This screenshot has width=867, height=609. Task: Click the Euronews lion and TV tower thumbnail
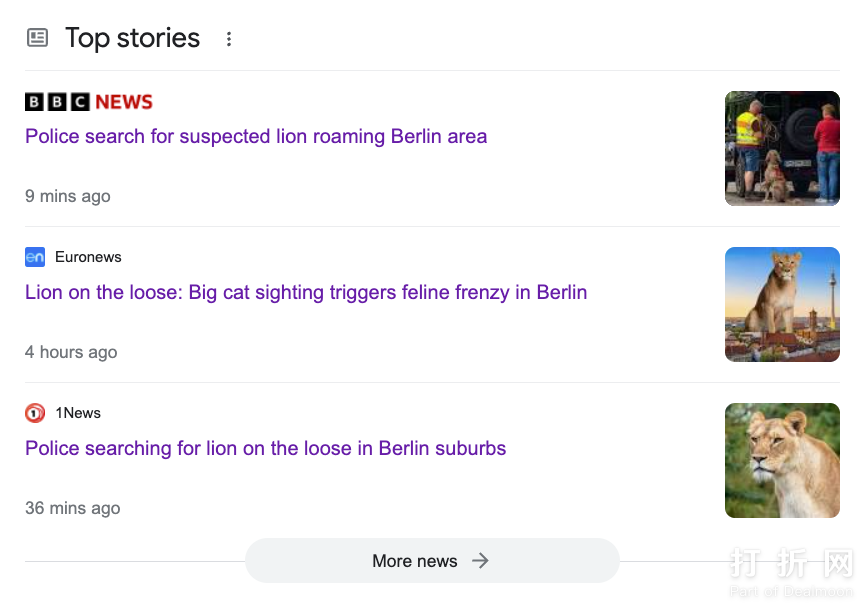[782, 304]
